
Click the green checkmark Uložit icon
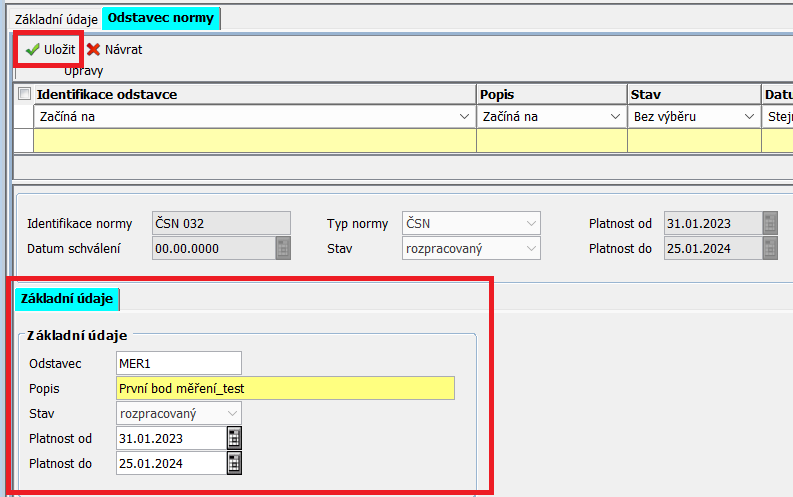pos(32,49)
